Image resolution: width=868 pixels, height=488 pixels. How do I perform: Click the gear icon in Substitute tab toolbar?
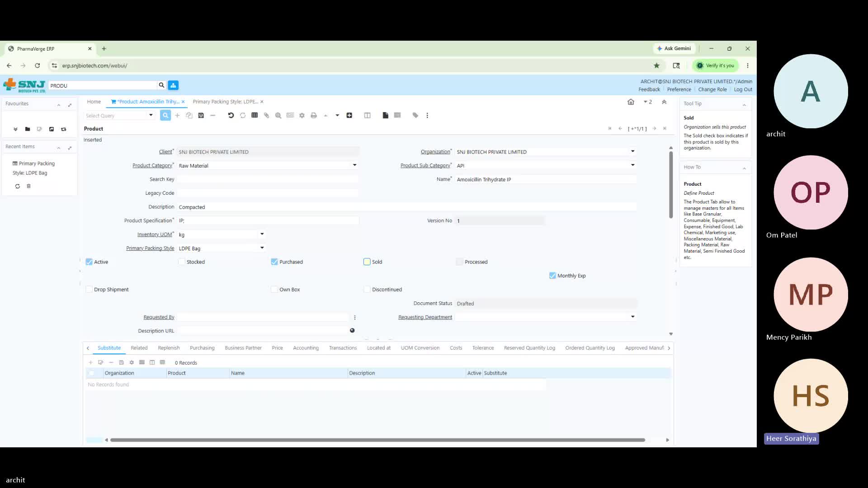pos(132,362)
